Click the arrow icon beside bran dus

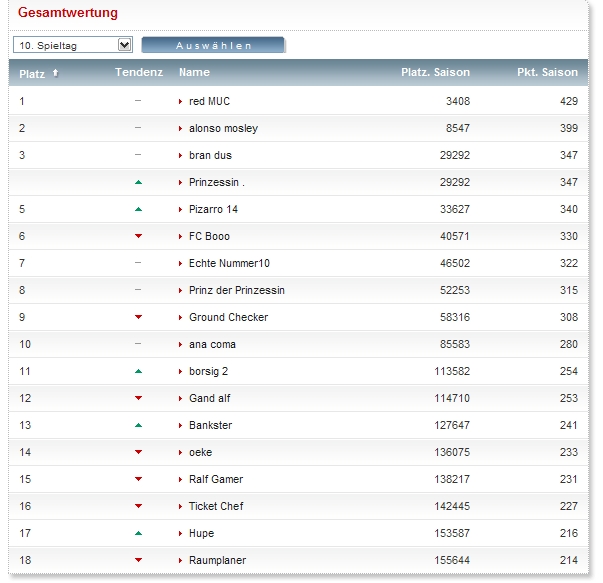pos(181,156)
